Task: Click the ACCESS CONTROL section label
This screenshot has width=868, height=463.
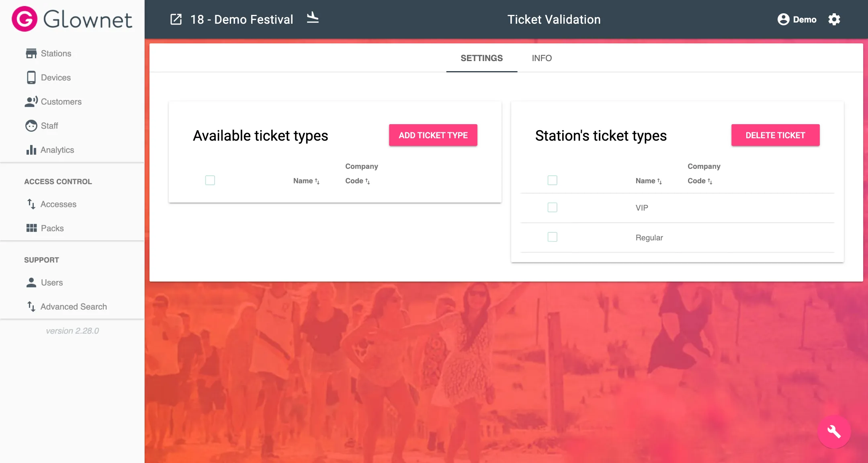Action: [x=58, y=182]
